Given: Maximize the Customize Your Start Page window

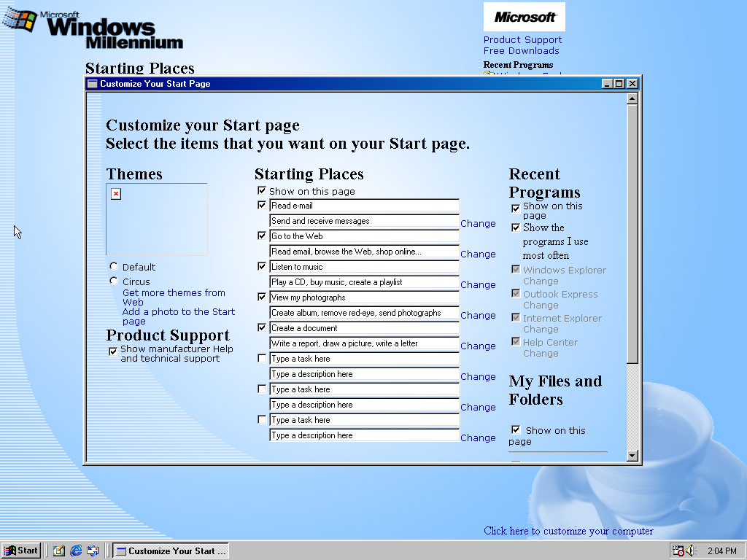Looking at the screenshot, I should coord(619,84).
